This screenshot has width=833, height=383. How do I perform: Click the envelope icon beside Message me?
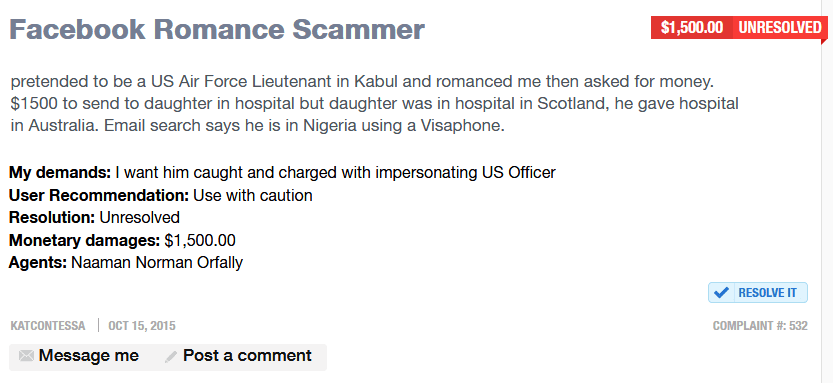(x=26, y=356)
